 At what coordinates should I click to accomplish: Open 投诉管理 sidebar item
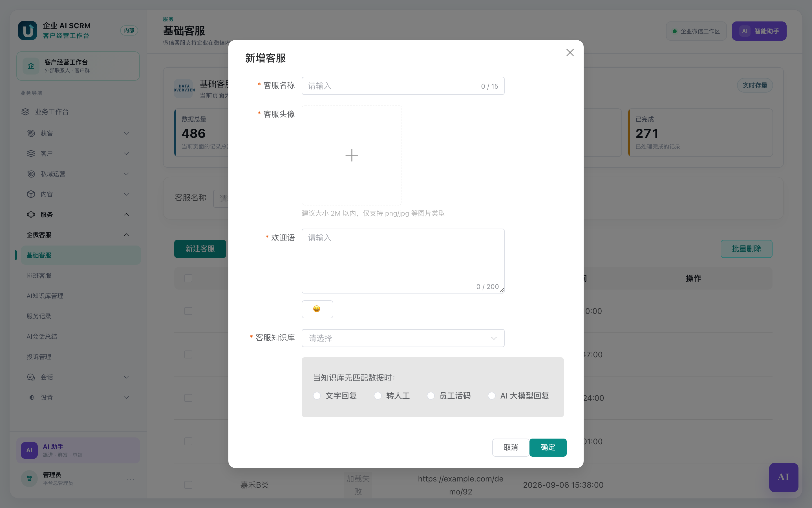tap(81, 357)
